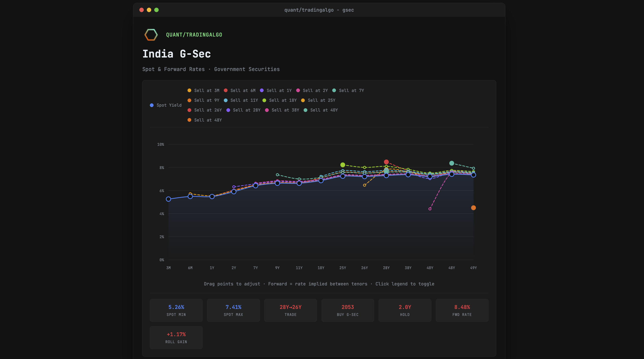
Task: Click the FWD RATE 8.48% card
Action: [462, 310]
